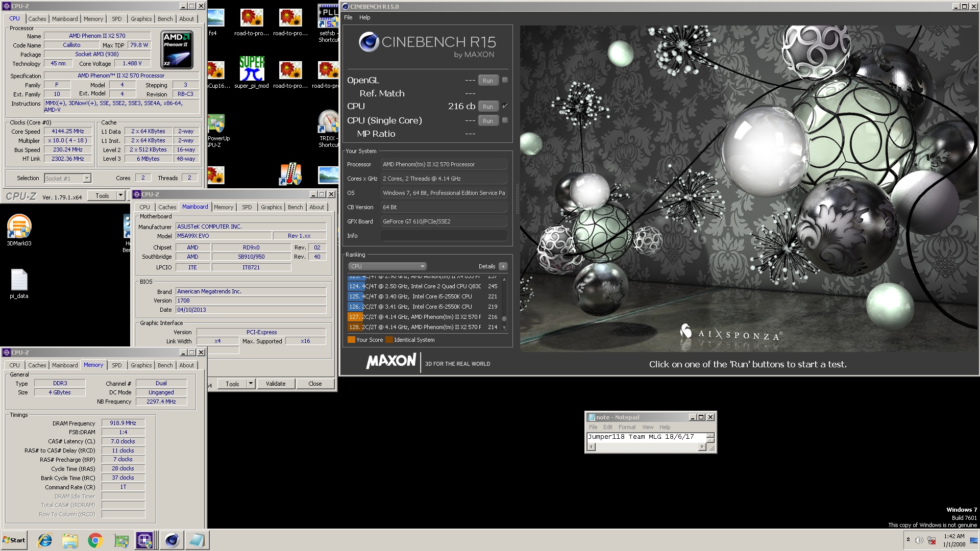Select ranking row 124 Core 2 Quad
Viewport: 980px width, 551px height.
[423, 286]
